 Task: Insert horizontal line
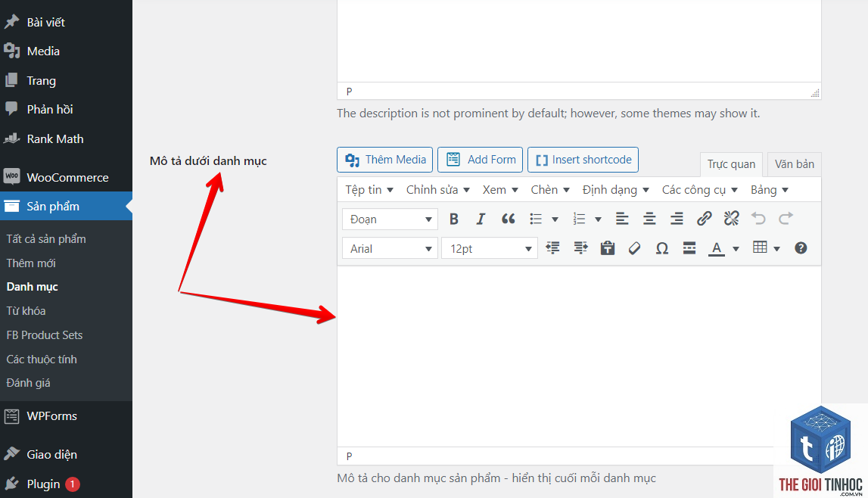pos(689,248)
